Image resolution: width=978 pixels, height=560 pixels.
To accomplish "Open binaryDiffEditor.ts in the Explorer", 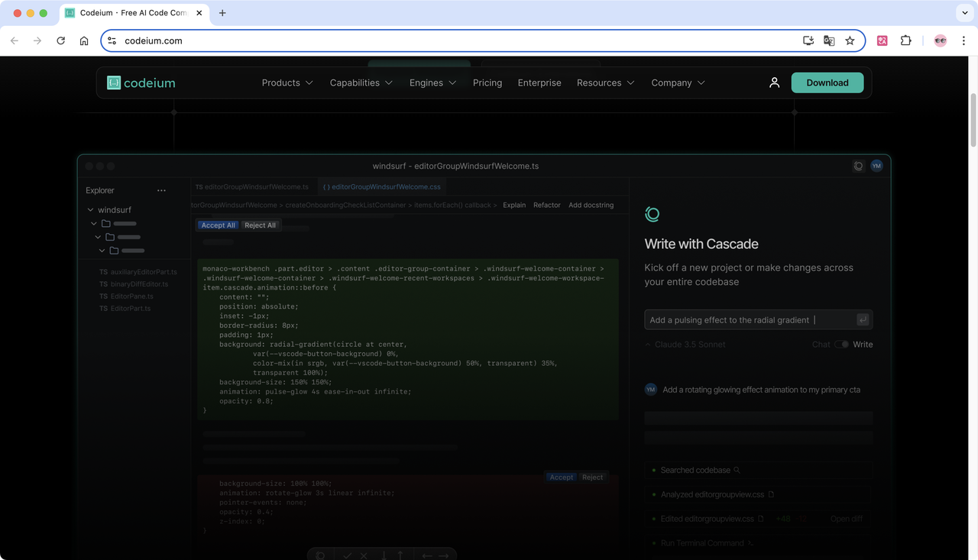I will click(134, 284).
